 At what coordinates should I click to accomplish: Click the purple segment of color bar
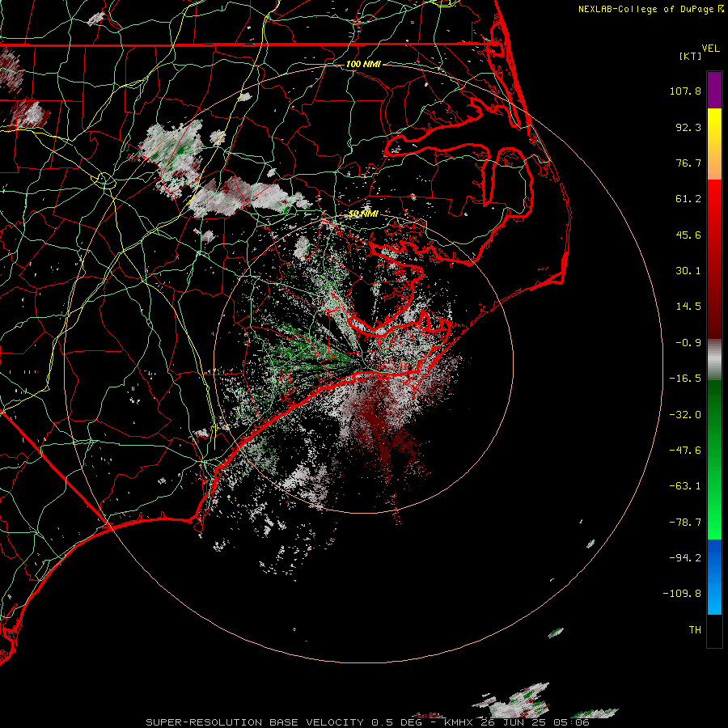714,91
